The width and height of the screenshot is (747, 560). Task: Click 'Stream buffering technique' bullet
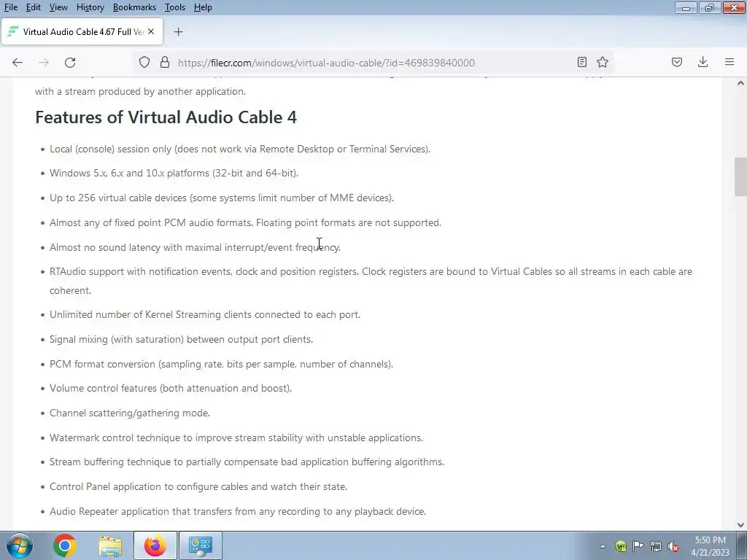[247, 462]
